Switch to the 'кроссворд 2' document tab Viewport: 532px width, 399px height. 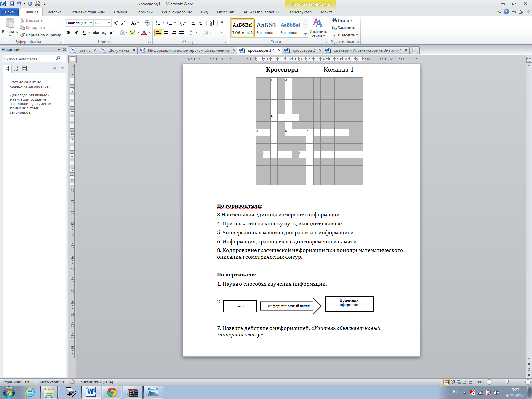[x=304, y=50]
